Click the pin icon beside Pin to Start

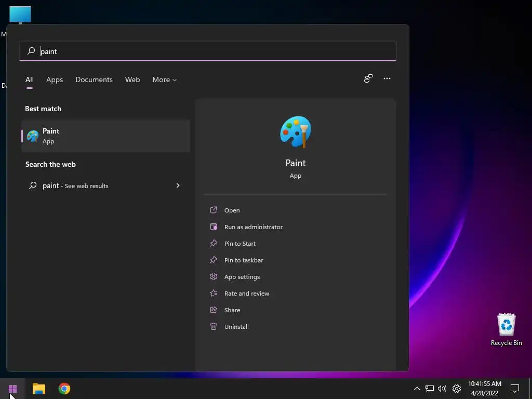click(214, 243)
